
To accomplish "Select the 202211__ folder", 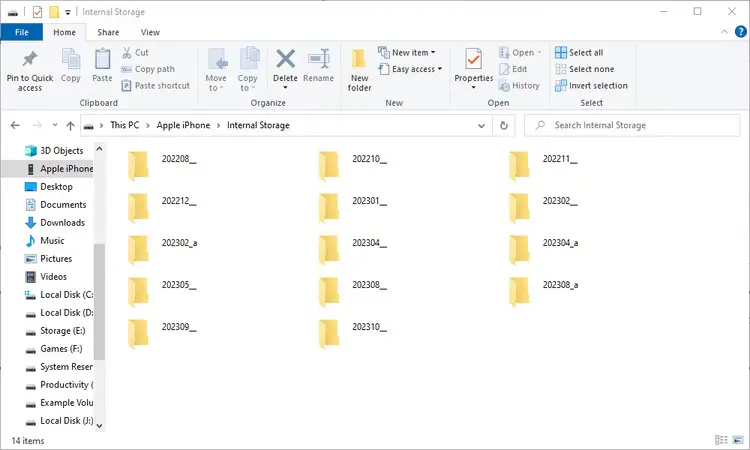I will tap(543, 165).
